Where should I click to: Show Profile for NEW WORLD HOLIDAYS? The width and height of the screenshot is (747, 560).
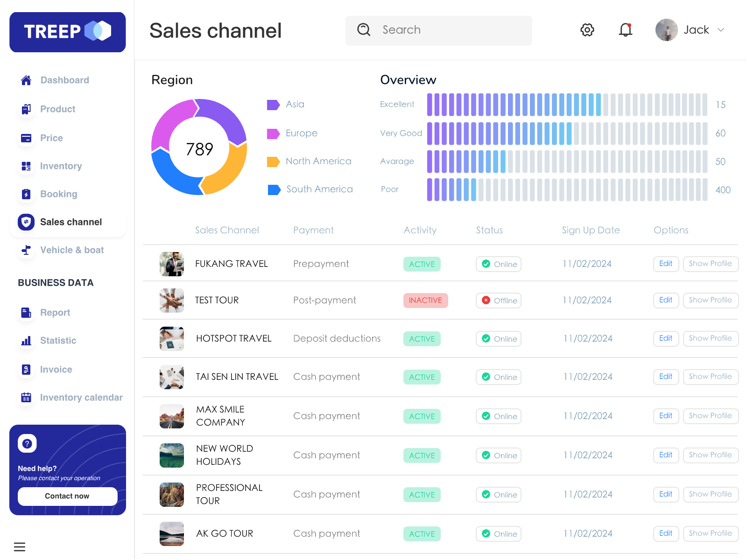click(711, 455)
